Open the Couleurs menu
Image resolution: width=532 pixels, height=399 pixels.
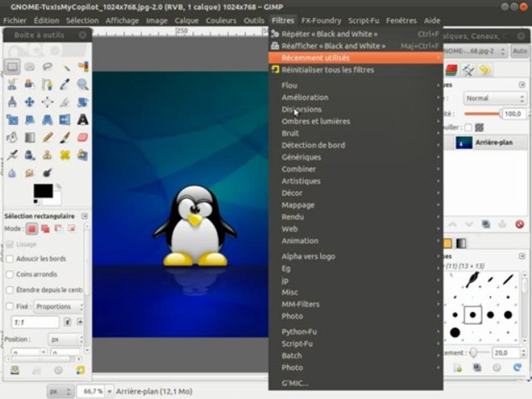point(221,21)
